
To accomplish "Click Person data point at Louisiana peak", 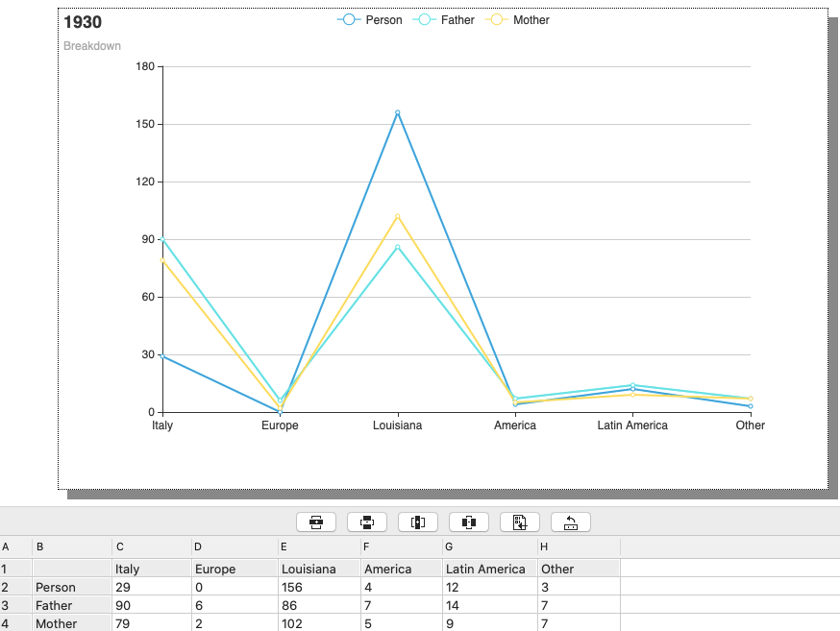I will [397, 112].
